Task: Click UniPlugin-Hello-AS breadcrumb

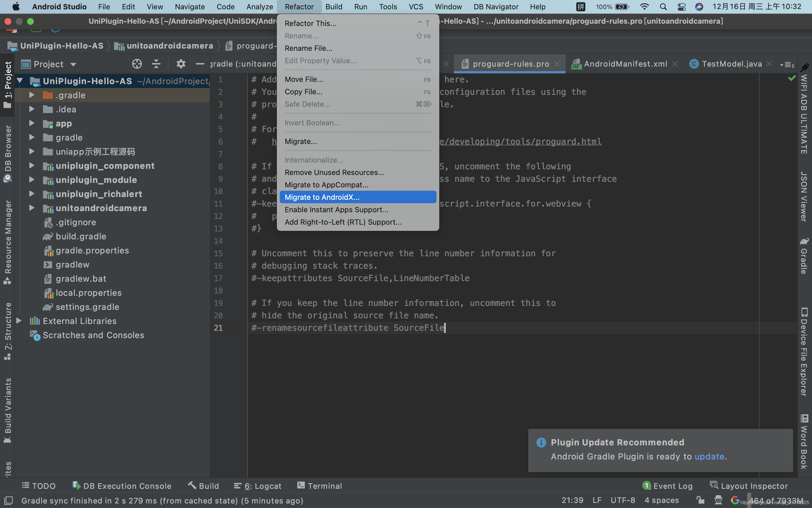Action: click(56, 46)
